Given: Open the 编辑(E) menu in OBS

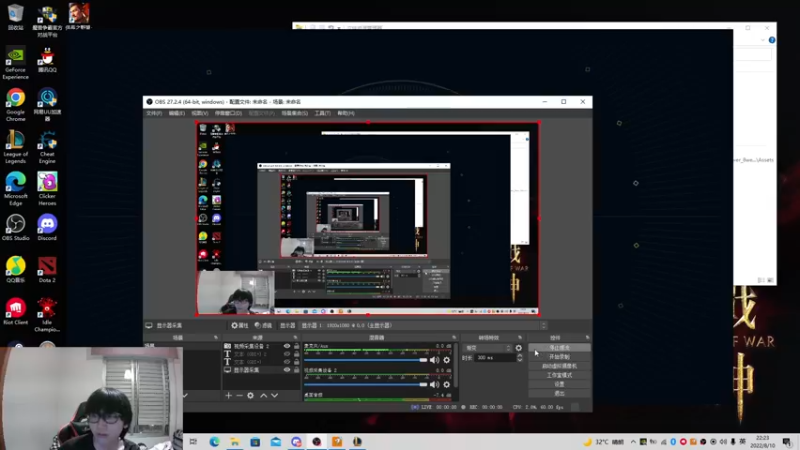Looking at the screenshot, I should coord(177,113).
